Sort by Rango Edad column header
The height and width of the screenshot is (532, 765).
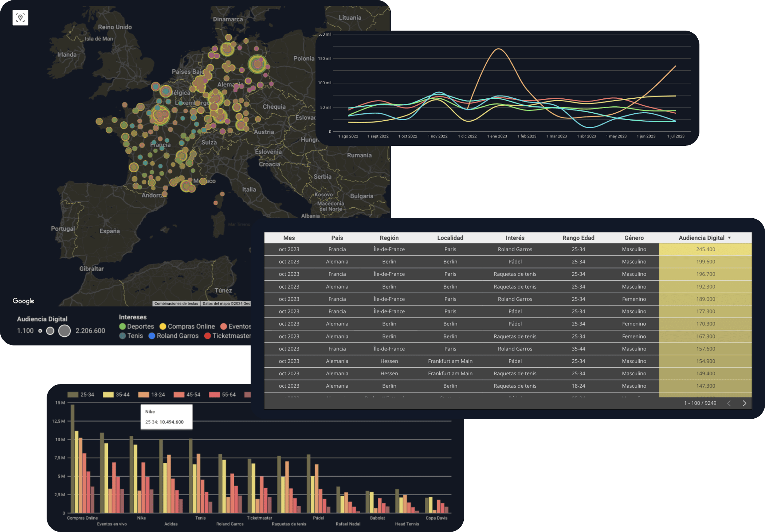point(578,238)
